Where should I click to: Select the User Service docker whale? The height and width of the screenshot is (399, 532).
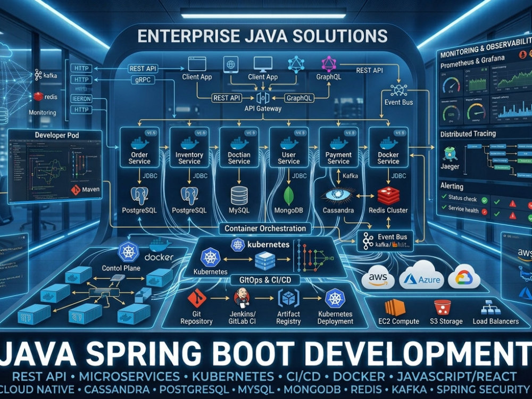click(x=289, y=143)
